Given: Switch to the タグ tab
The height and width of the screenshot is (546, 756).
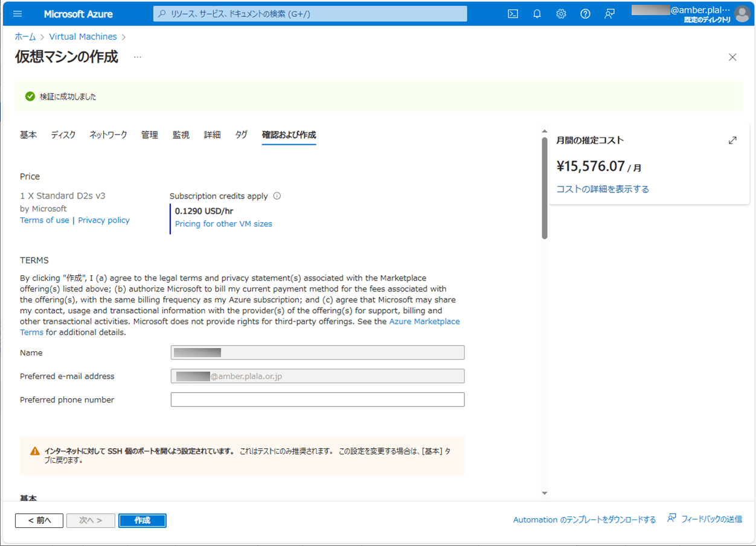Looking at the screenshot, I should pyautogui.click(x=242, y=135).
